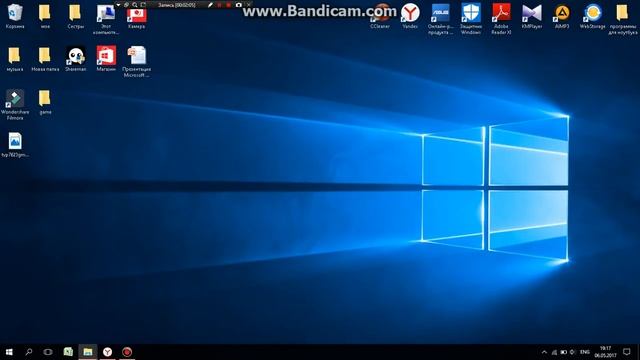Switch to Bandicam recorder on taskbar
The width and height of the screenshot is (640, 360).
pyautogui.click(x=127, y=352)
